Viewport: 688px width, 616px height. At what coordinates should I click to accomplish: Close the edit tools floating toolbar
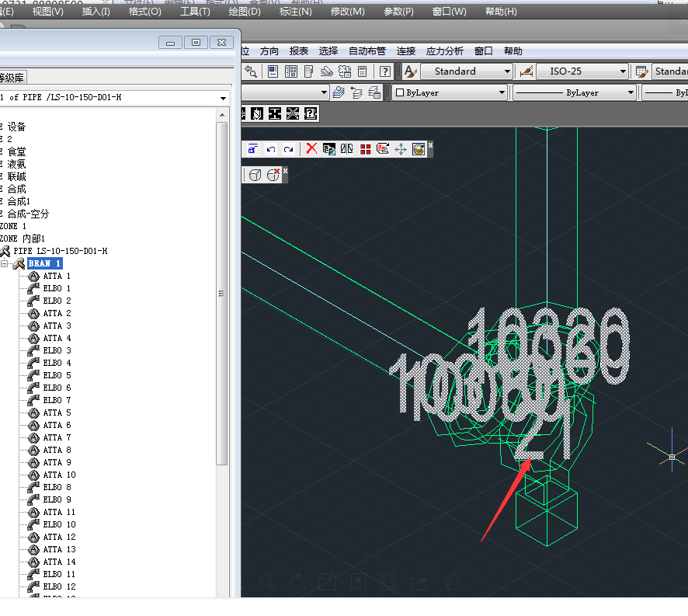[x=430, y=145]
